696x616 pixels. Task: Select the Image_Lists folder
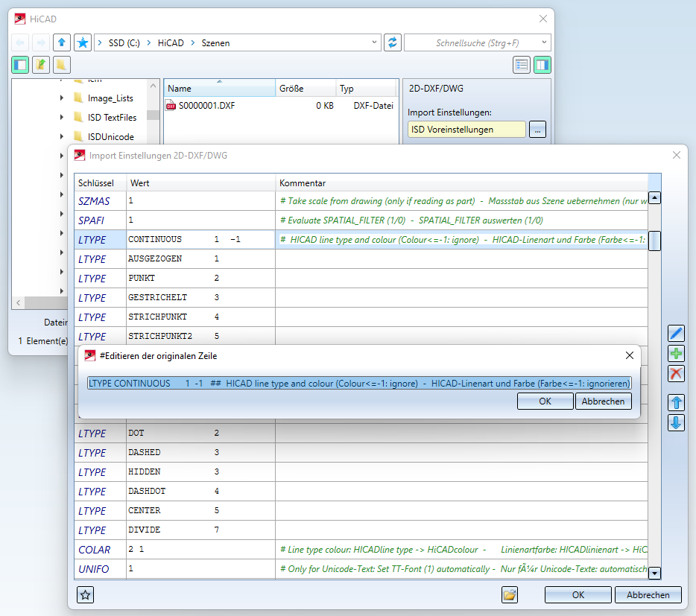point(110,98)
